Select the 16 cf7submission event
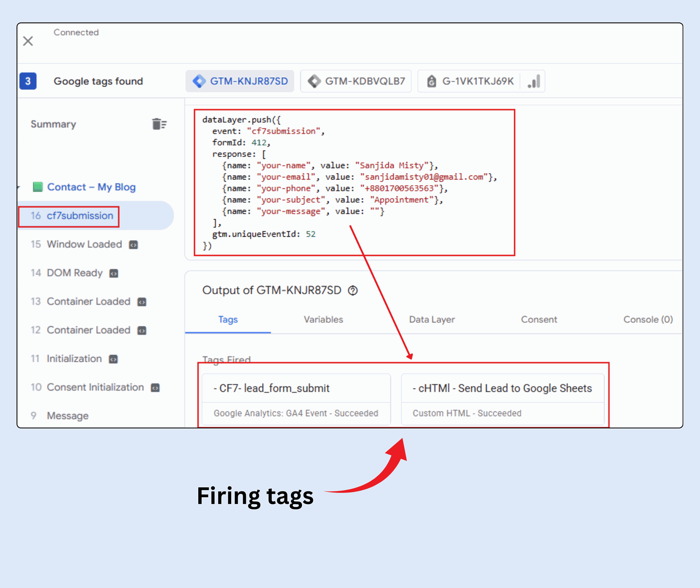The image size is (700, 588). click(80, 216)
